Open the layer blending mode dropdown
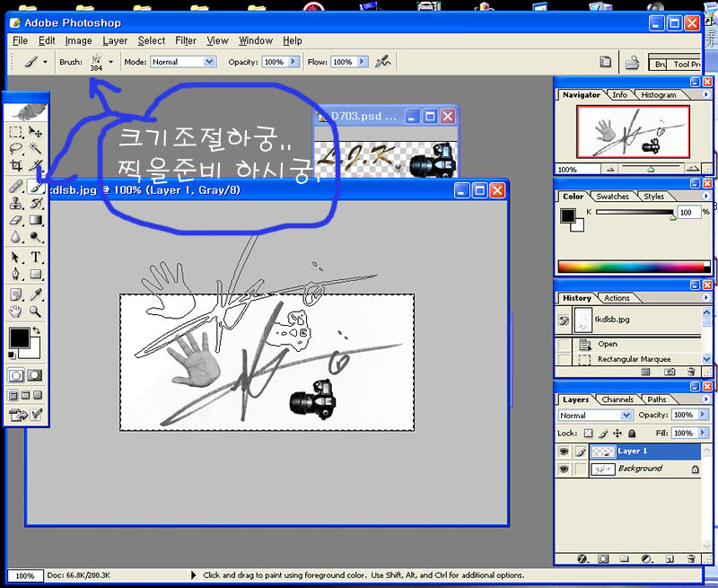 (x=595, y=416)
